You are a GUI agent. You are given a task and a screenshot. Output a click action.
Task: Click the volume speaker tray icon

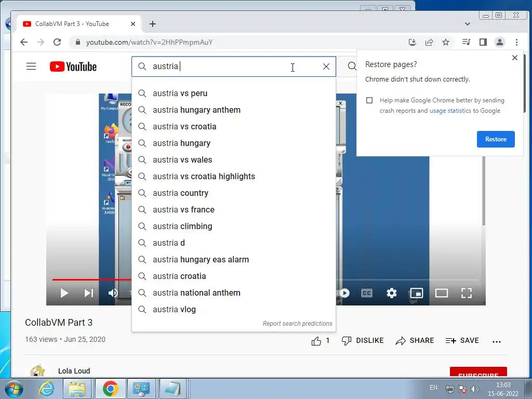(x=475, y=389)
